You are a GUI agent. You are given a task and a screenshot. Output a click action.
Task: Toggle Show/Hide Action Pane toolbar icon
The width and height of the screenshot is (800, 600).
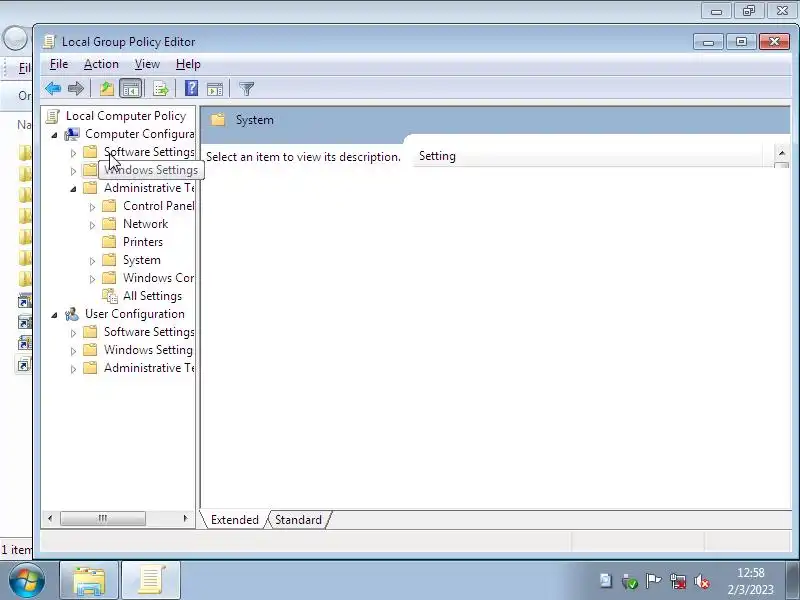(215, 89)
